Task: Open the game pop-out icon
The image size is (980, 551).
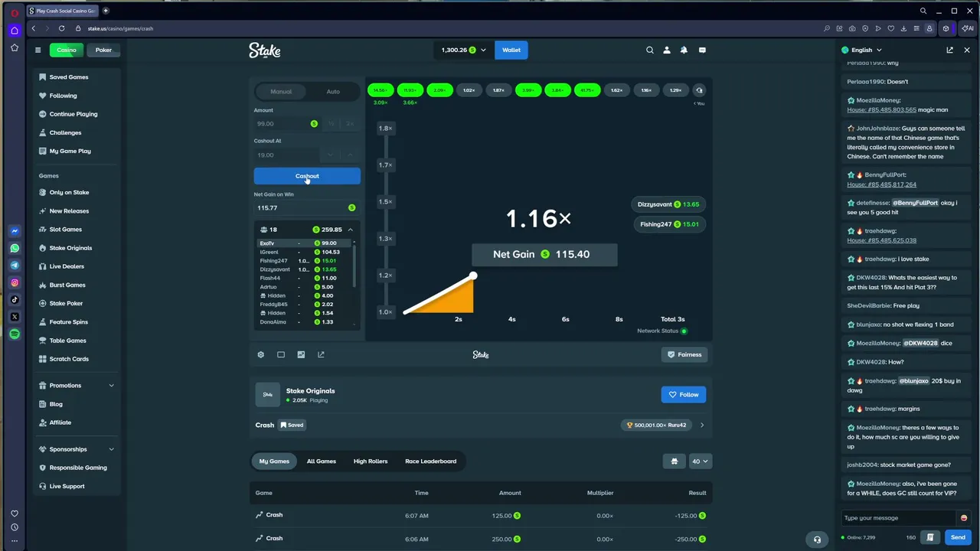Action: point(321,354)
